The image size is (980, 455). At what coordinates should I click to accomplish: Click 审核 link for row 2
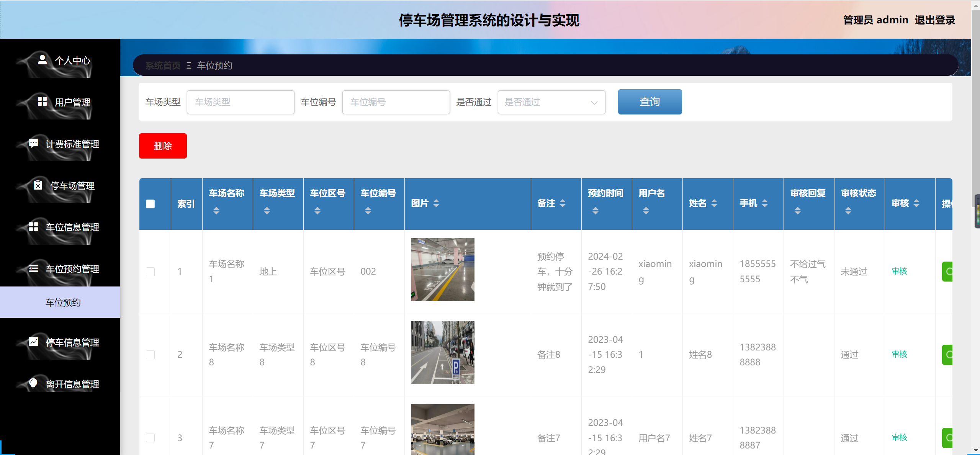pos(899,354)
